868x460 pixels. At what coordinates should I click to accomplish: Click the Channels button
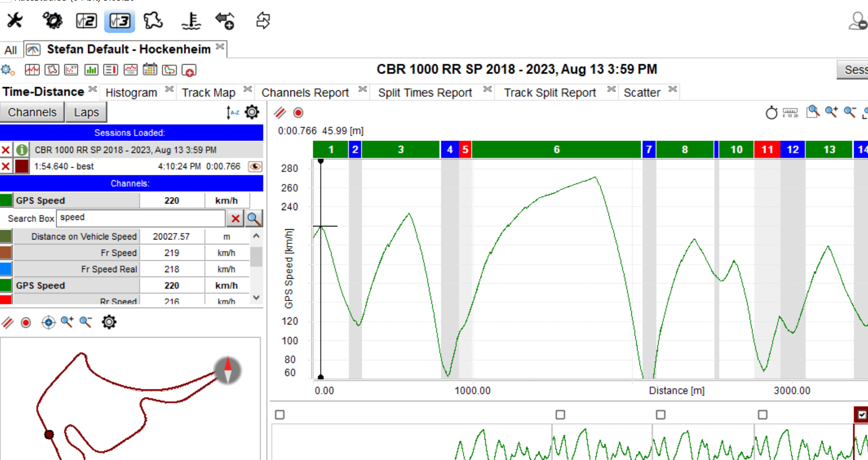pos(32,113)
